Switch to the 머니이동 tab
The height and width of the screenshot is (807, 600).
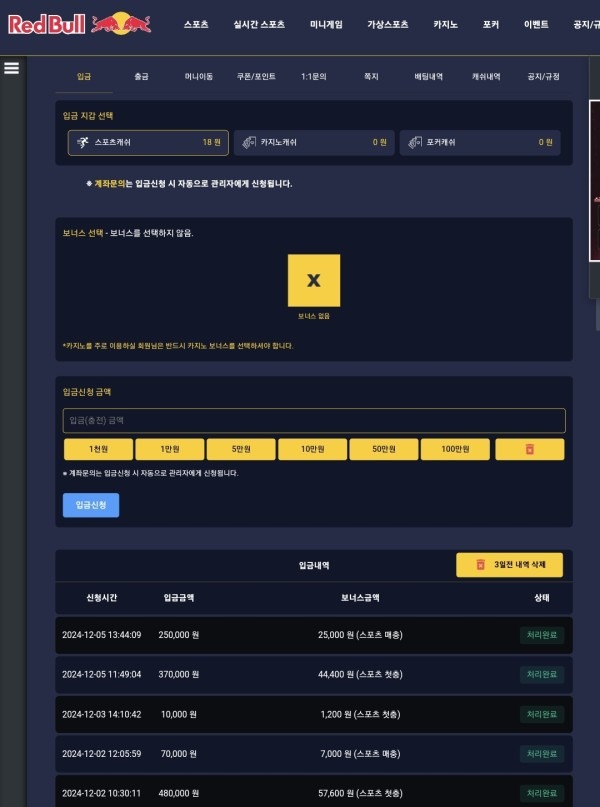[x=199, y=76]
